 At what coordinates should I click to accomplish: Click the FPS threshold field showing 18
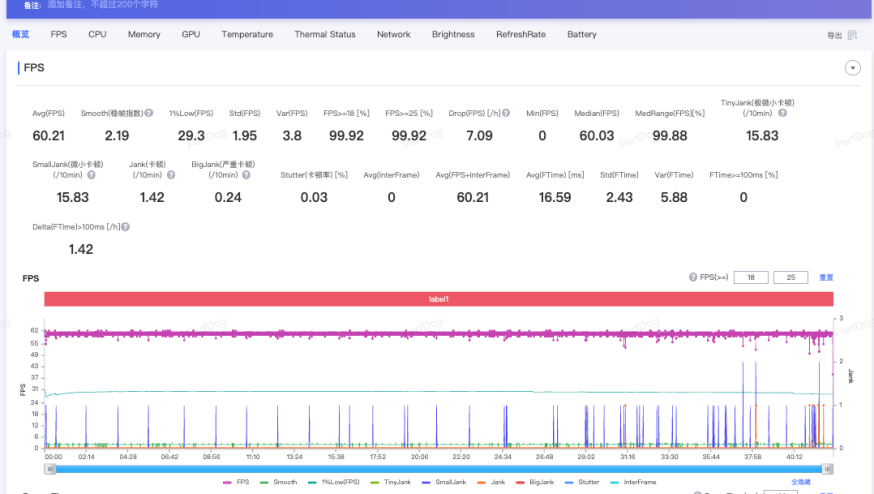[751, 277]
